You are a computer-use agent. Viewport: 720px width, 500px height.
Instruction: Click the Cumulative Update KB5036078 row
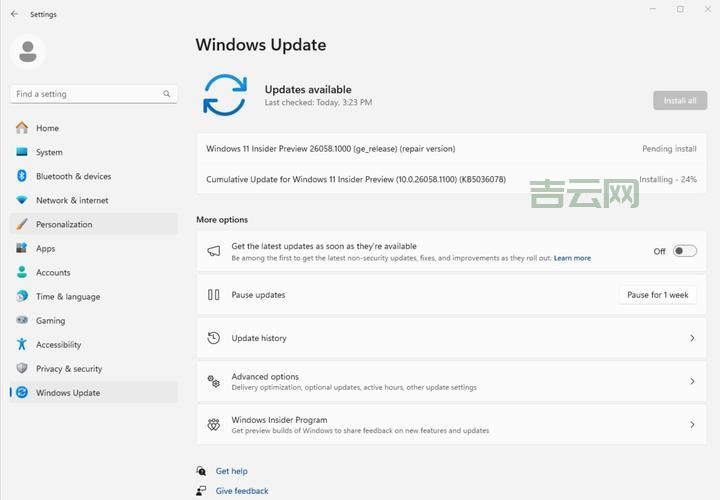pos(451,179)
